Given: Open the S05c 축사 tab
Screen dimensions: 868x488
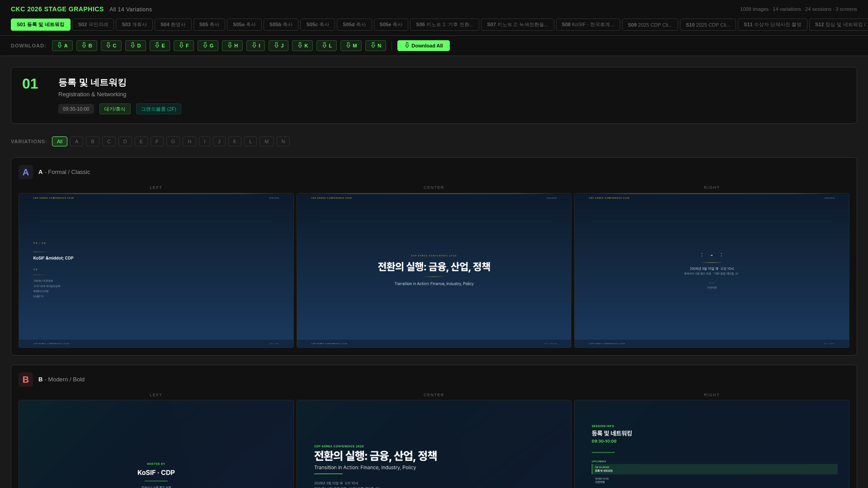Looking at the screenshot, I should (317, 24).
